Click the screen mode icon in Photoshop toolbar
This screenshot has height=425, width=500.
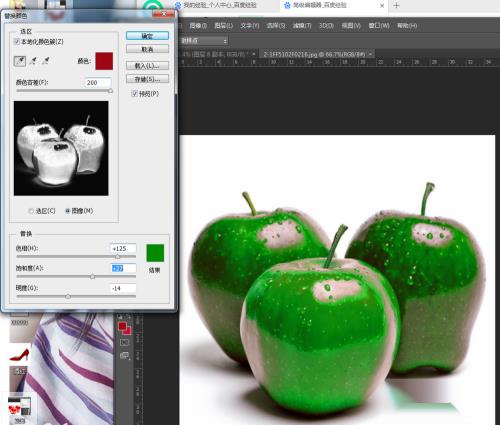coord(125,356)
